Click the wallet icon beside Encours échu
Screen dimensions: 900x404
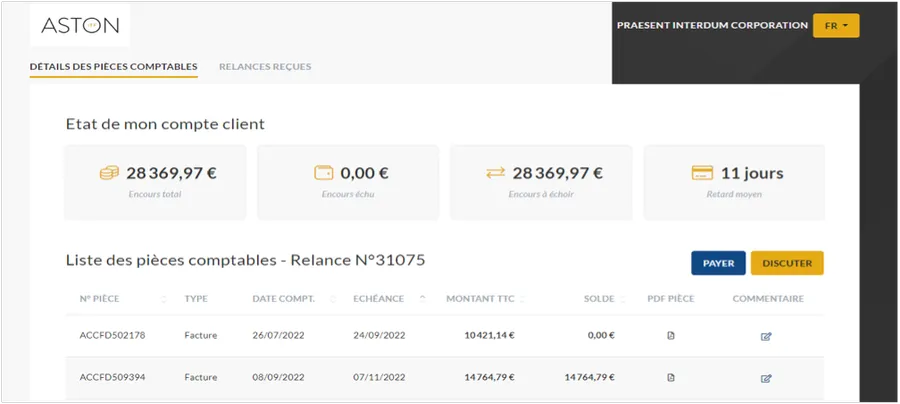pyautogui.click(x=324, y=173)
